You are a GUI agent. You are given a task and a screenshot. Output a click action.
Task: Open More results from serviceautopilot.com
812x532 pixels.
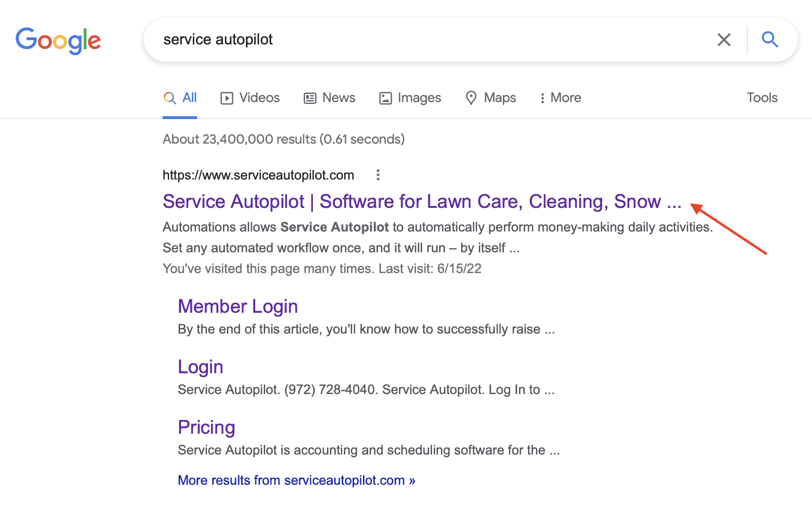coord(296,481)
